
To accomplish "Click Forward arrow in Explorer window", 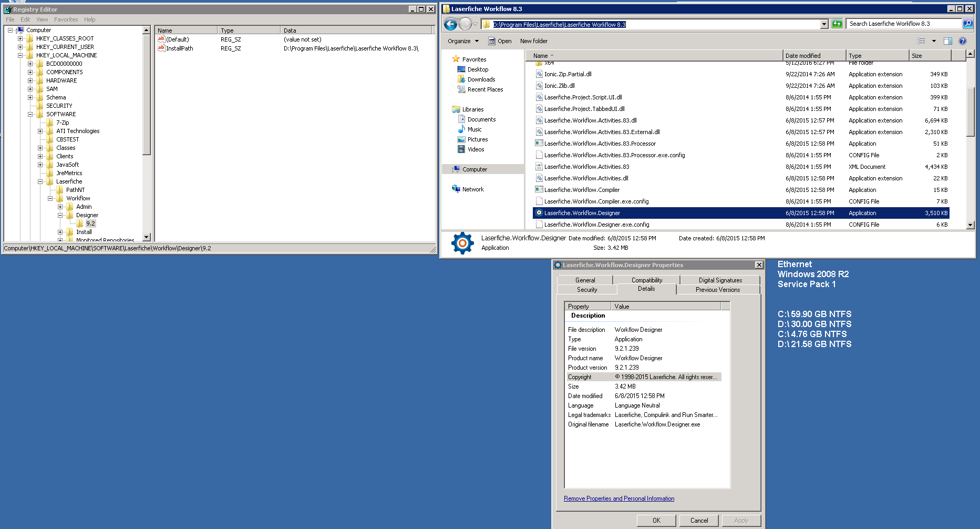I will (465, 24).
